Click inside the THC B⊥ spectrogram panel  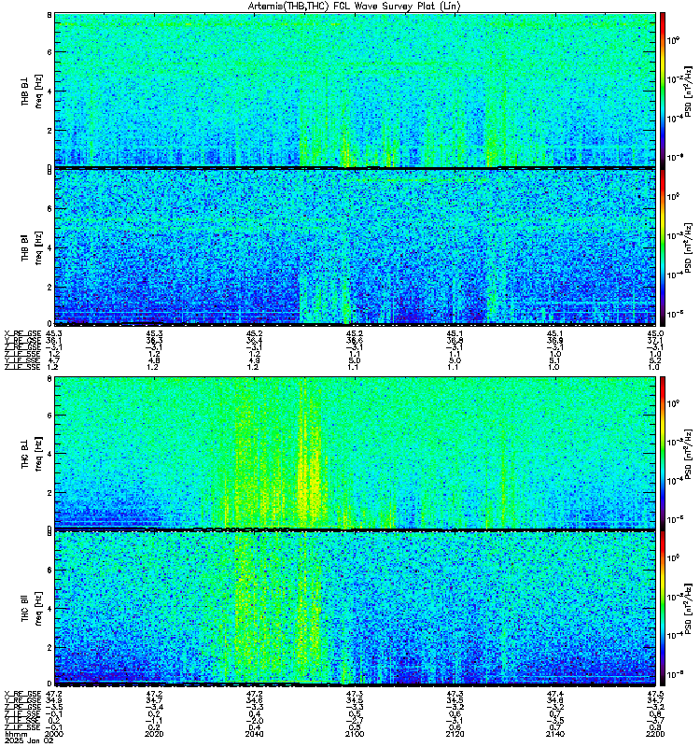point(355,453)
